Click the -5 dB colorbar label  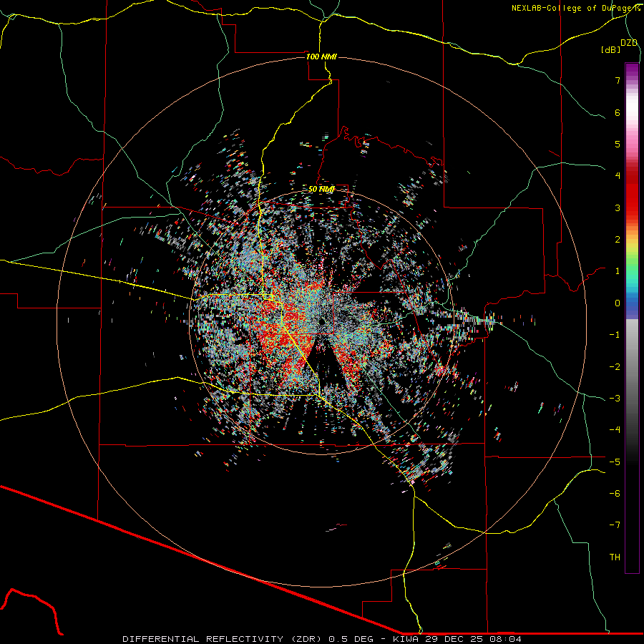click(615, 462)
